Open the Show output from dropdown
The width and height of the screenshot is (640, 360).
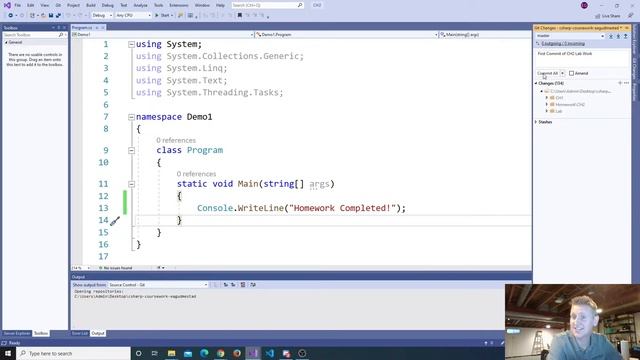click(158, 284)
